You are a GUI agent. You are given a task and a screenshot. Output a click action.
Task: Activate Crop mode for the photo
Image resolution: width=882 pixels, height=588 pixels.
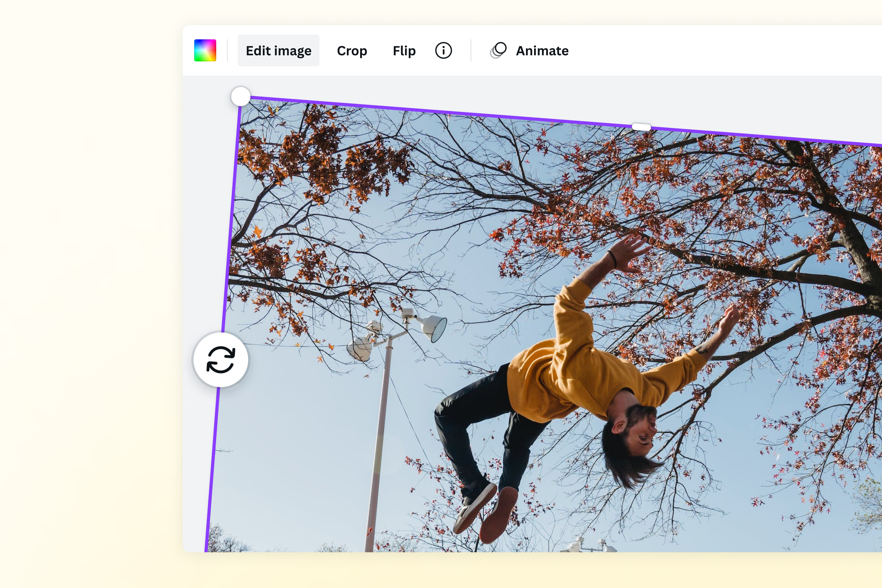(352, 51)
